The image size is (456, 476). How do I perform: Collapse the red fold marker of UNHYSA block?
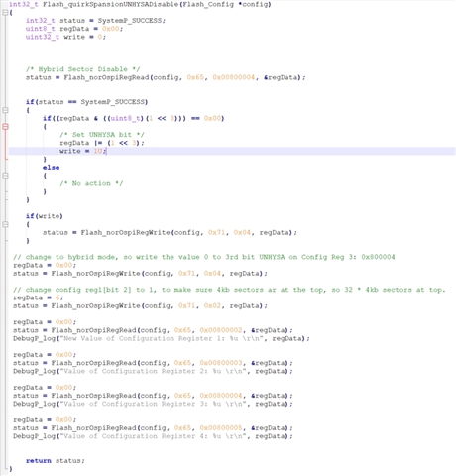[5, 127]
